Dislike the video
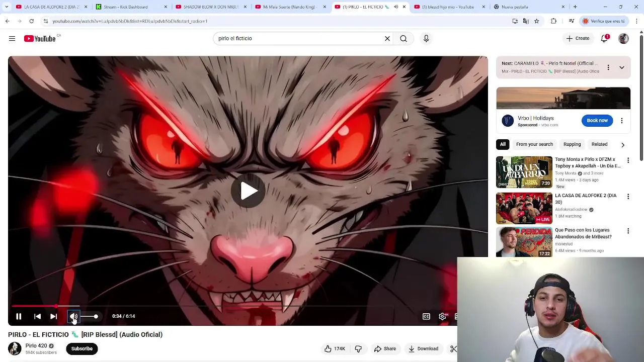Viewport: 644px width, 362px height. (358, 348)
